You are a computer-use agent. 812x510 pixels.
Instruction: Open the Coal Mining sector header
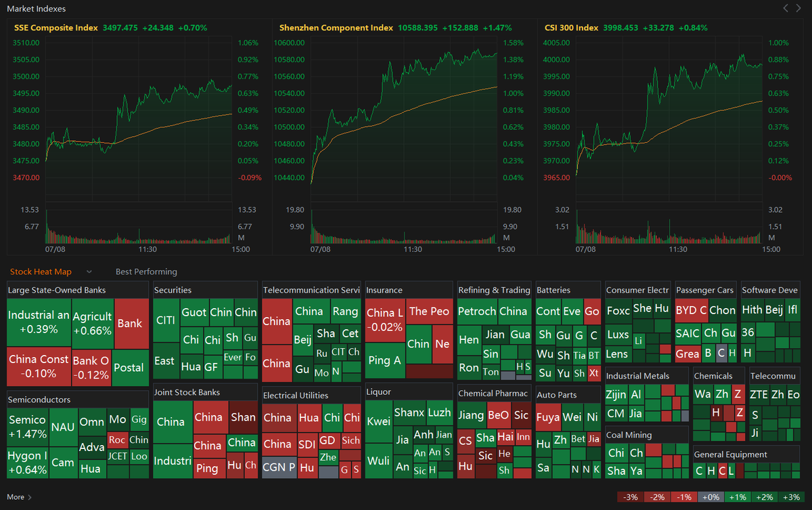coord(647,435)
